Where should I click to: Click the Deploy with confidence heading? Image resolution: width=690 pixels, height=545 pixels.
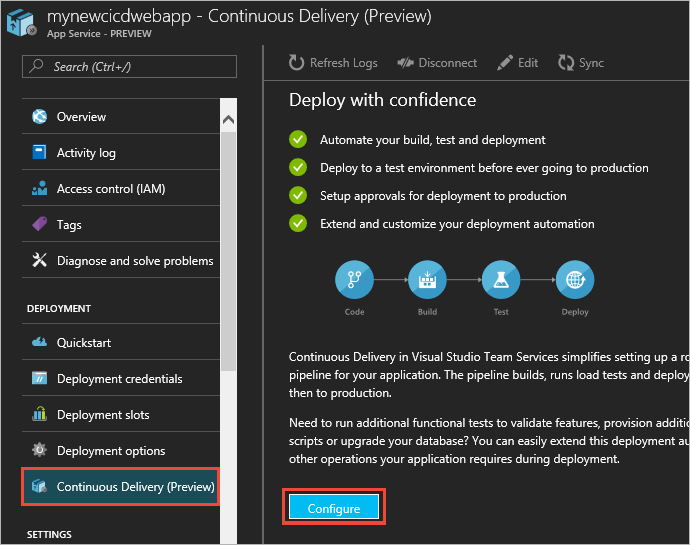(x=382, y=100)
